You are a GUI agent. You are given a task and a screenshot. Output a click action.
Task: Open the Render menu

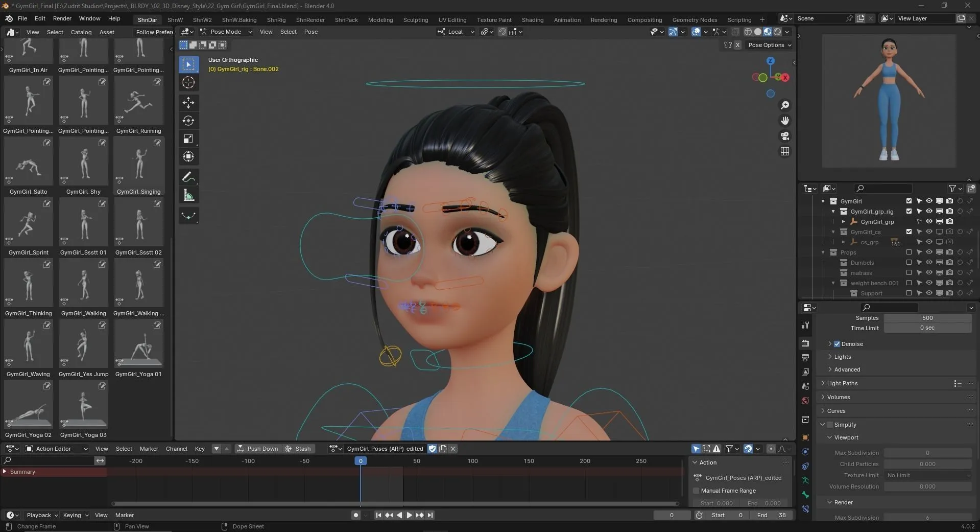[62, 18]
